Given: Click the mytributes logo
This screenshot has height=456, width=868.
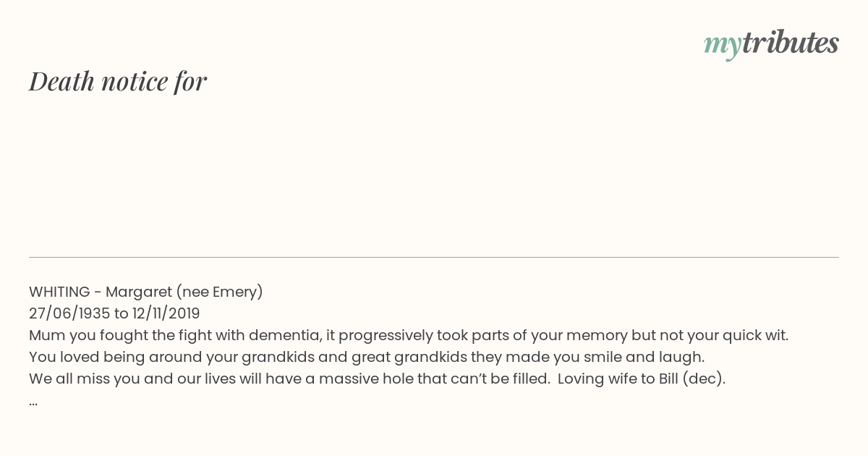Looking at the screenshot, I should pos(771,44).
